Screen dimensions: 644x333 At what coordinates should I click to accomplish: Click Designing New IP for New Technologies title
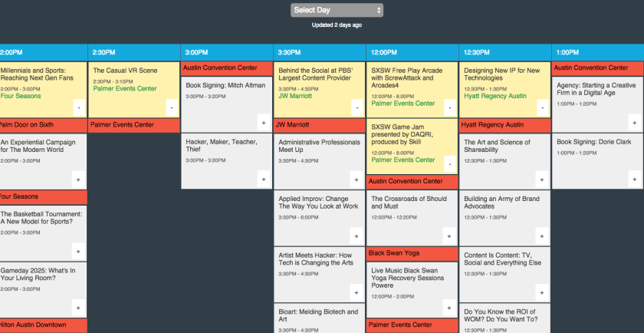click(502, 74)
